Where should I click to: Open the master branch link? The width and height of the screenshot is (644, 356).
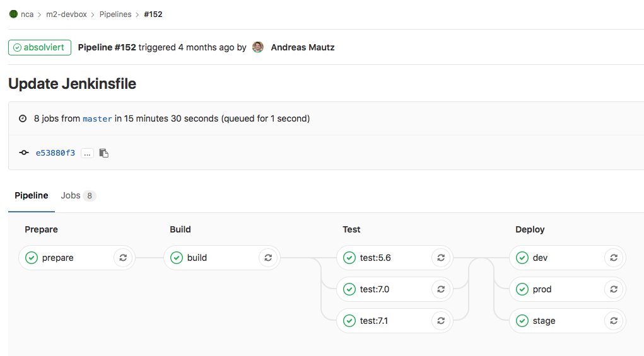point(97,118)
